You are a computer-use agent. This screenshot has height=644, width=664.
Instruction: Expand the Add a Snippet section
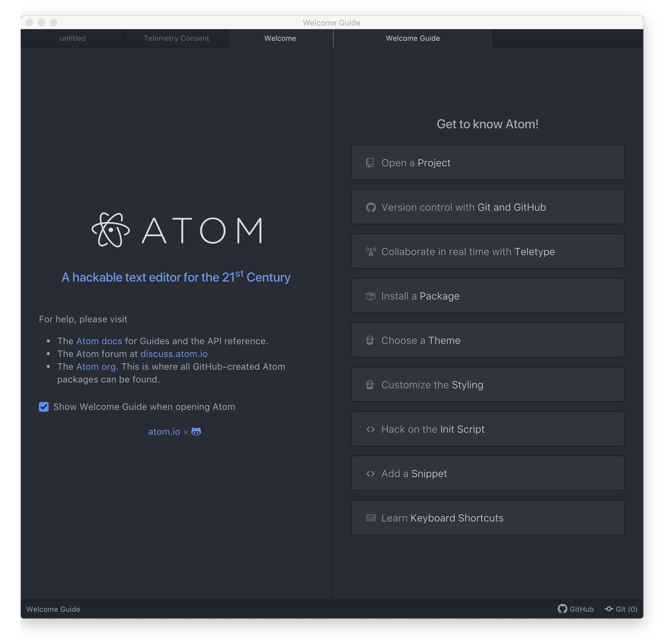coord(488,473)
